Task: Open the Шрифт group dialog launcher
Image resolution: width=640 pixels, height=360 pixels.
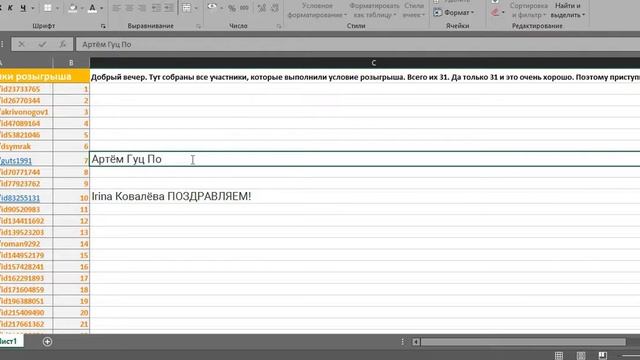Action: point(103,26)
